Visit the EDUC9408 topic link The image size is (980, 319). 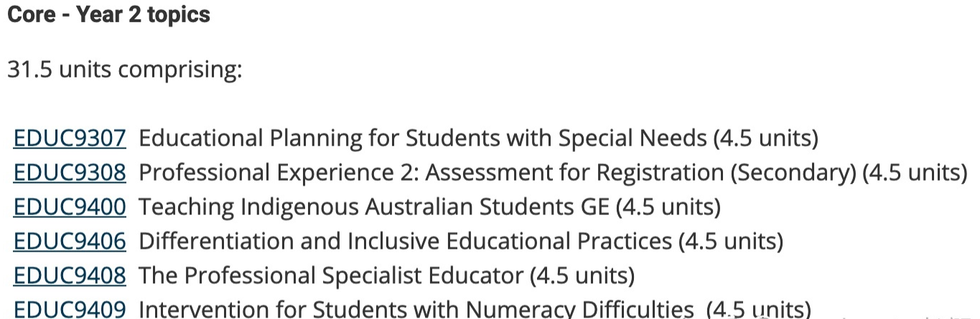(x=70, y=275)
